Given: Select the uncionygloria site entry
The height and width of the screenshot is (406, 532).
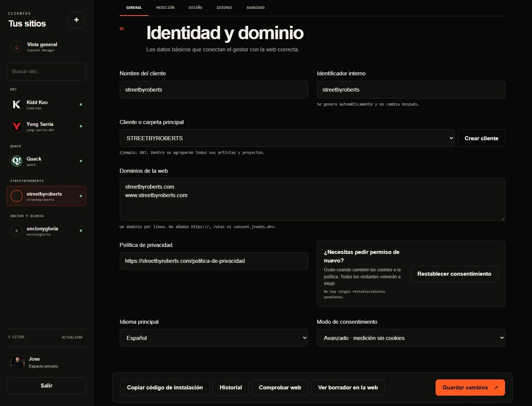Looking at the screenshot, I should tap(46, 231).
